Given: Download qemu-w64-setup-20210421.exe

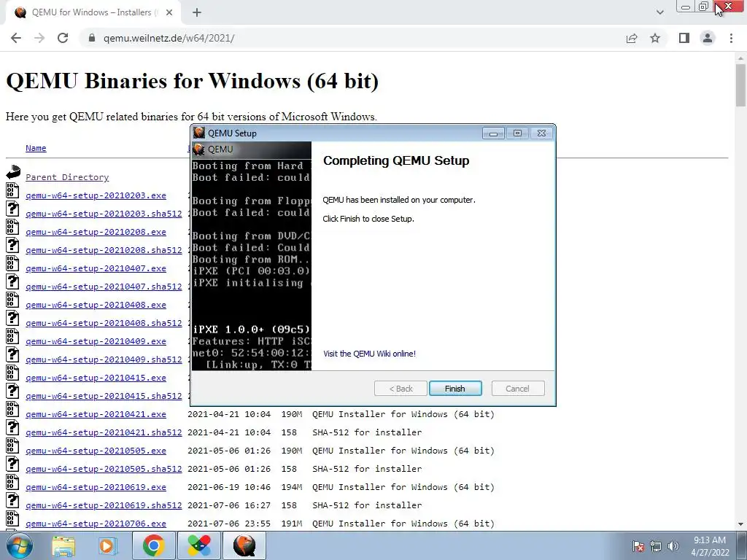Looking at the screenshot, I should point(96,414).
